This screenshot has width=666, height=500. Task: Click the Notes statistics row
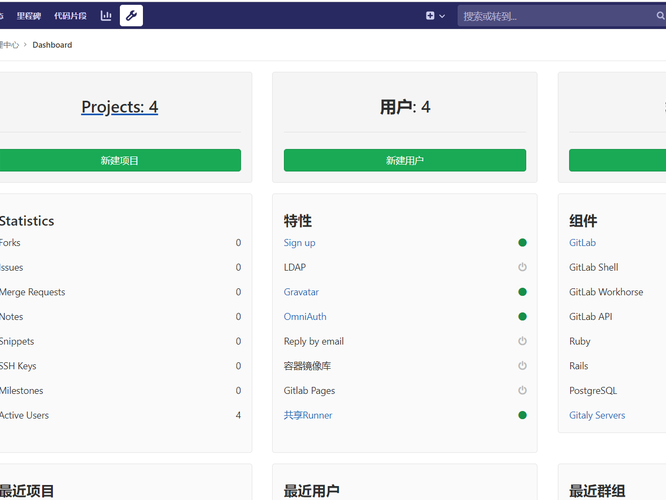120,316
